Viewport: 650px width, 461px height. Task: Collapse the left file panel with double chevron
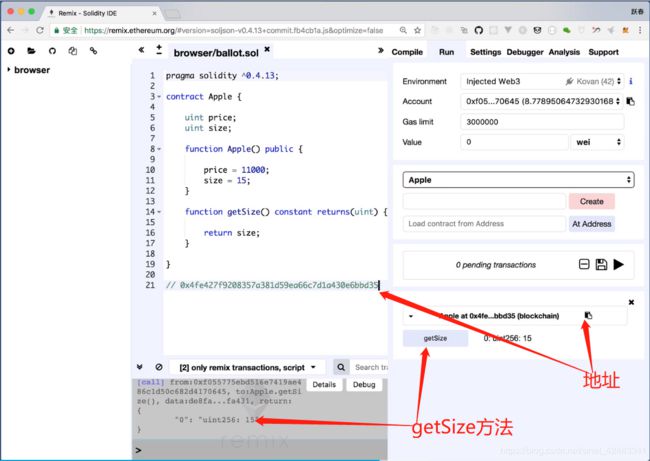[141, 50]
